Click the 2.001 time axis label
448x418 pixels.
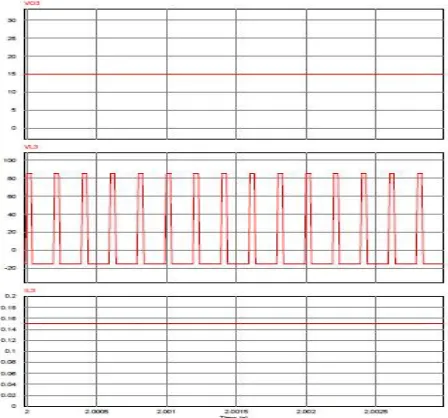tap(167, 411)
